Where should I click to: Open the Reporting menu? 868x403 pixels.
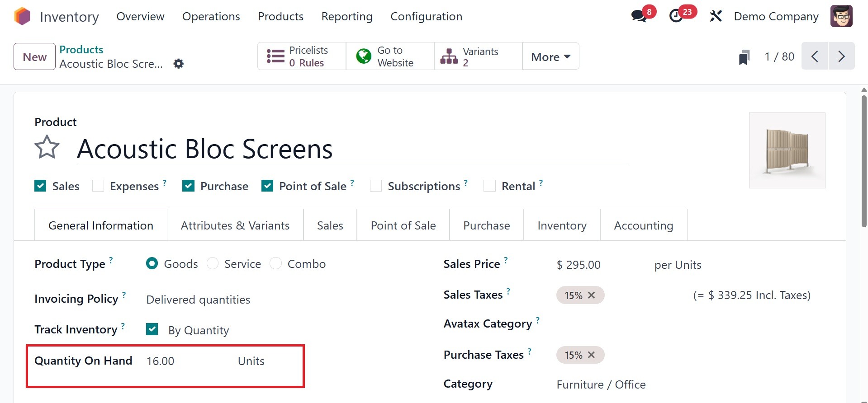point(346,17)
